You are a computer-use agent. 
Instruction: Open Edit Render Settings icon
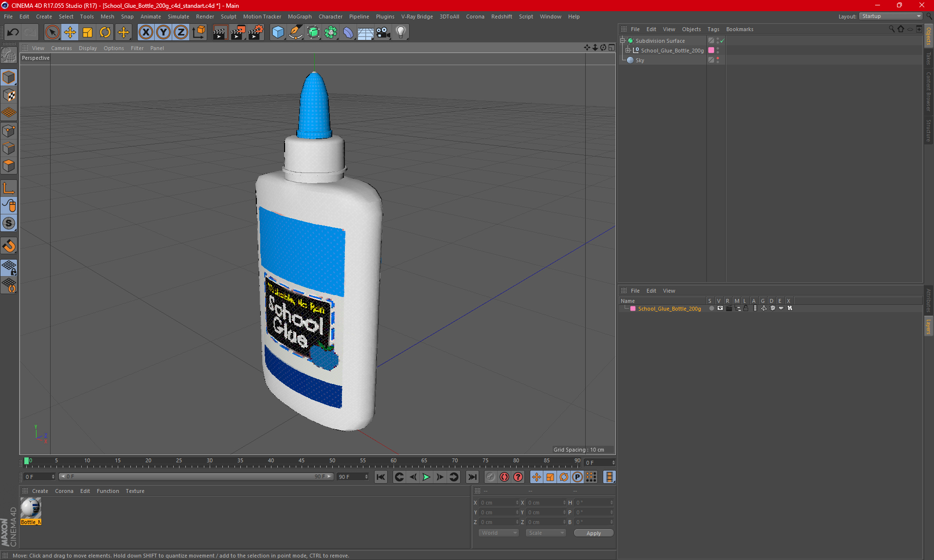256,33
